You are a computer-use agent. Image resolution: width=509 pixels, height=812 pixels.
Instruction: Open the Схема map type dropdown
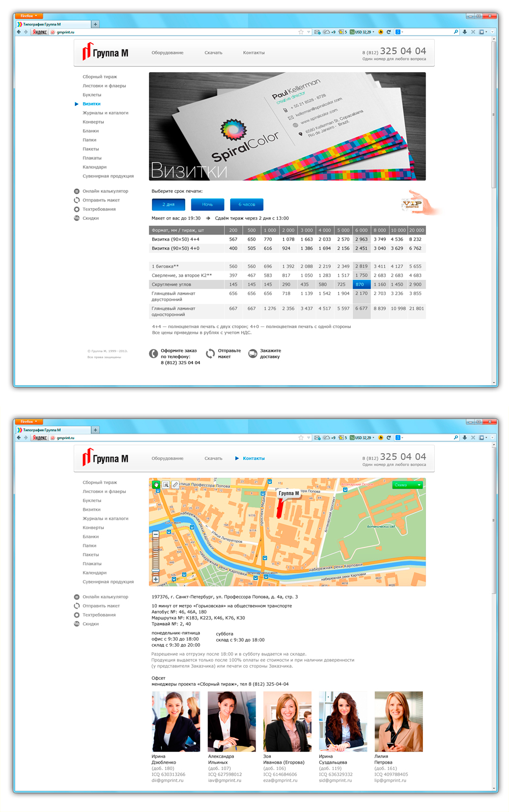click(408, 485)
